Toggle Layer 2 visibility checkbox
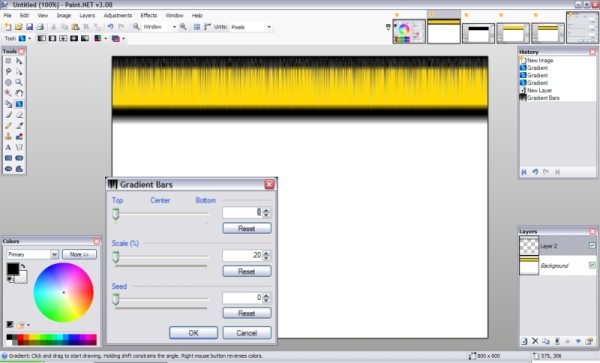 coord(592,245)
